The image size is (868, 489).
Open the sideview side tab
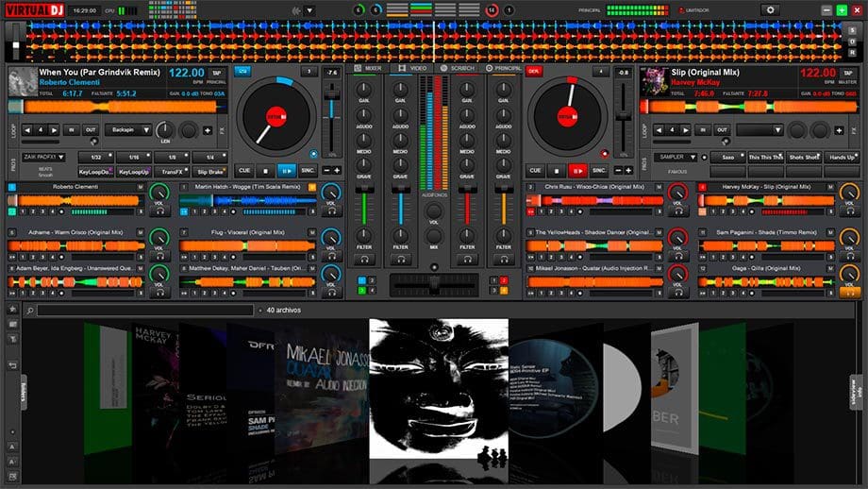856,392
